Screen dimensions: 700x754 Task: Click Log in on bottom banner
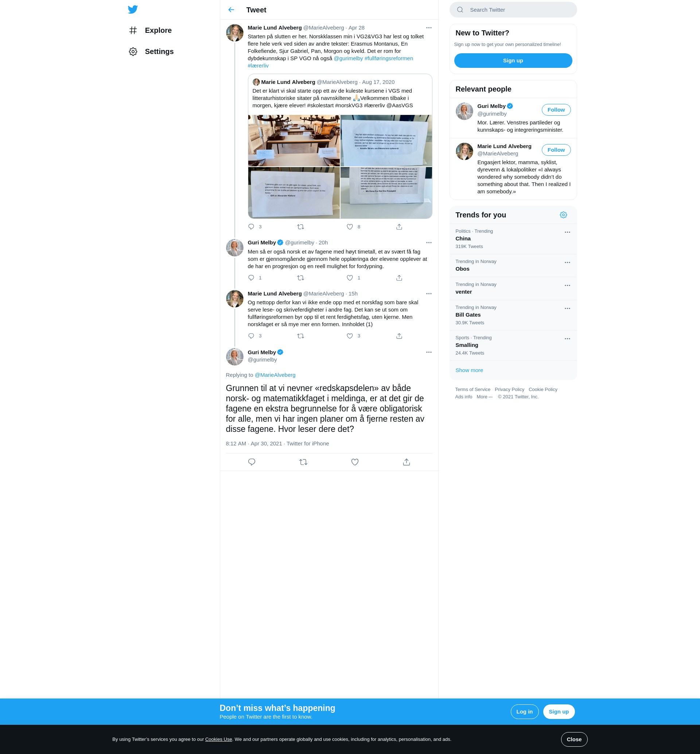(524, 712)
